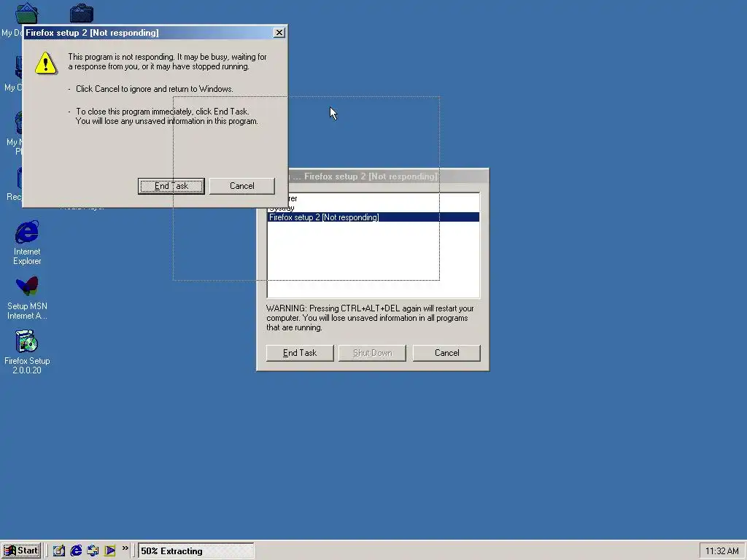Click the Shut Down button in Close Program

coord(372,353)
